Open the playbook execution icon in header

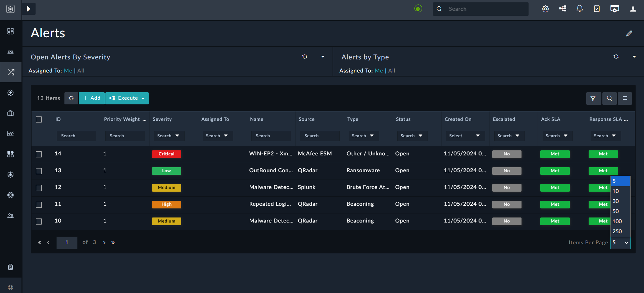563,9
